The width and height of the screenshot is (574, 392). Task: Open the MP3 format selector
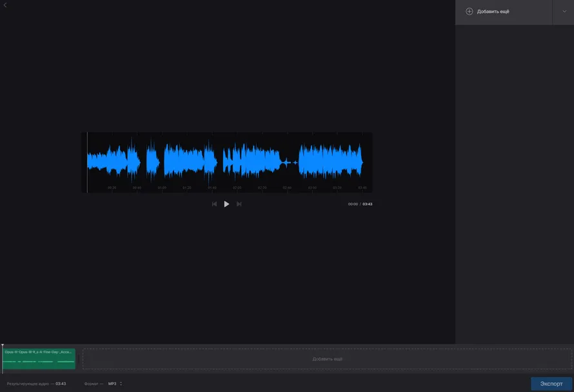click(115, 384)
